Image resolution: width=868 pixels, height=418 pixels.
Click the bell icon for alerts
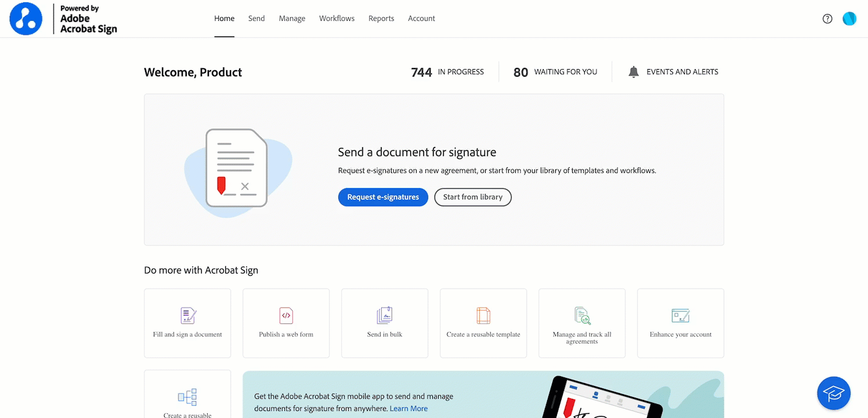(x=634, y=72)
